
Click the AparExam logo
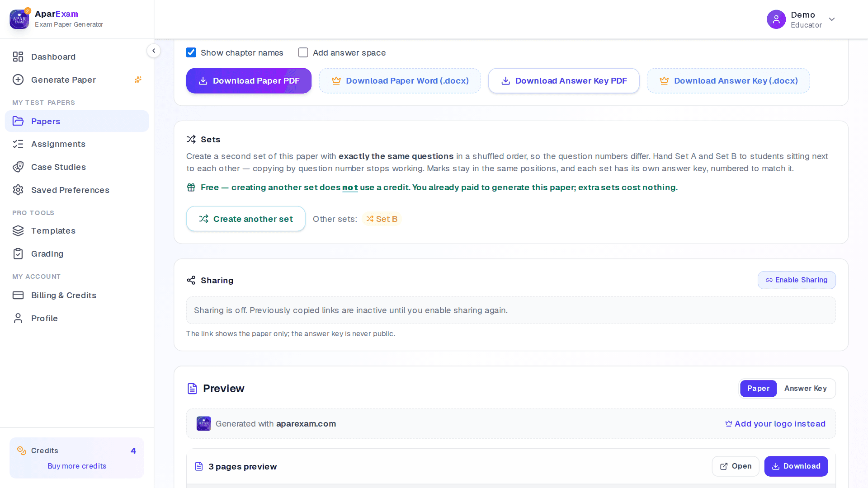pos(19,19)
